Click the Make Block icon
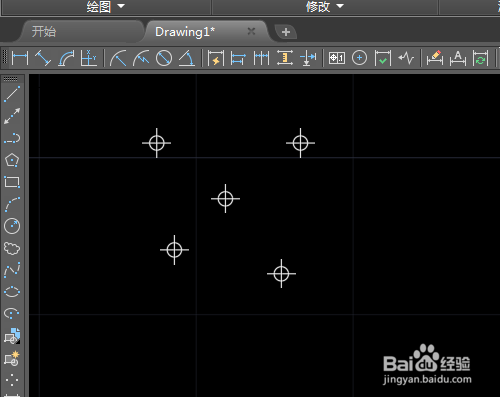This screenshot has width=500, height=397. pos(12,358)
